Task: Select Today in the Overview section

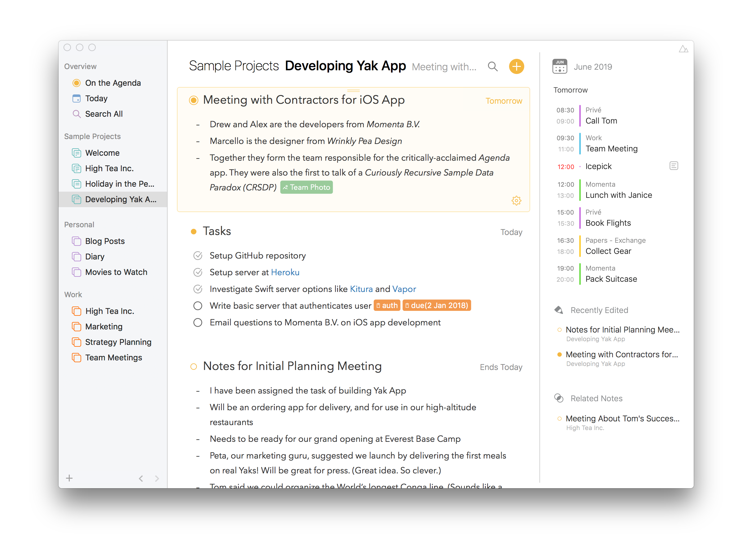Action: point(113,98)
